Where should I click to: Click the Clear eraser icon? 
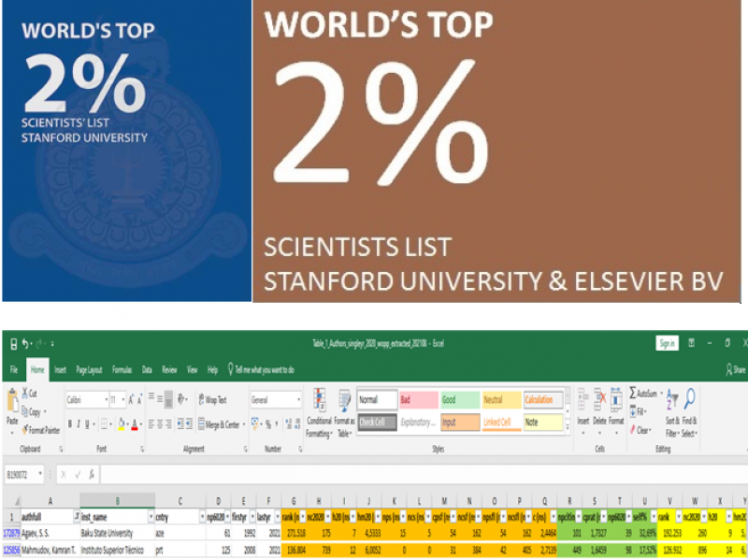pos(633,430)
